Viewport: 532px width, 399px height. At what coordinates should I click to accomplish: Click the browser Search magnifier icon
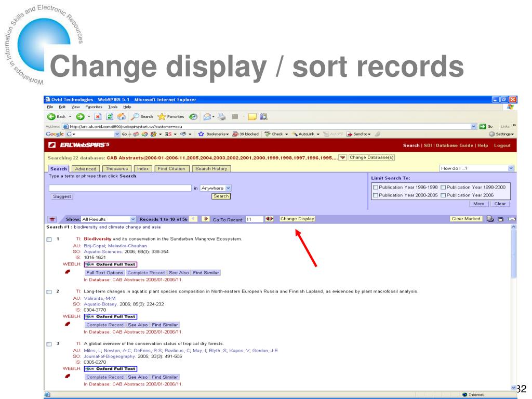(x=136, y=116)
